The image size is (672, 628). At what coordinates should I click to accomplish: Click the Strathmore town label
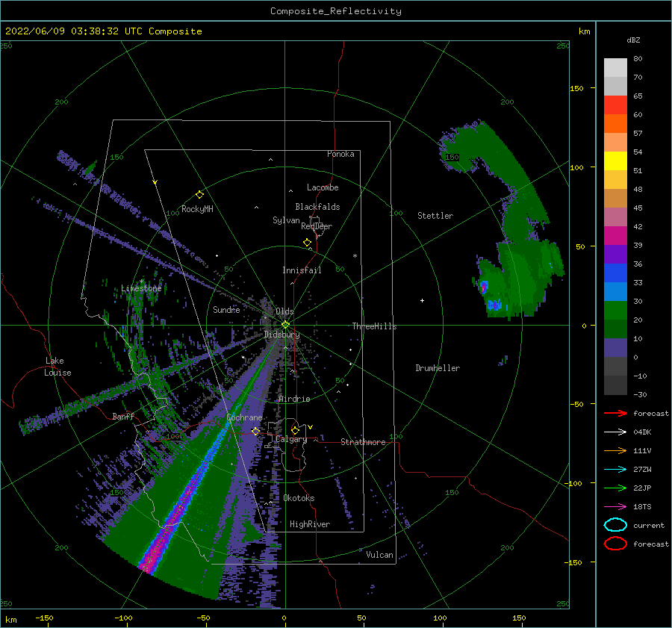(x=363, y=442)
